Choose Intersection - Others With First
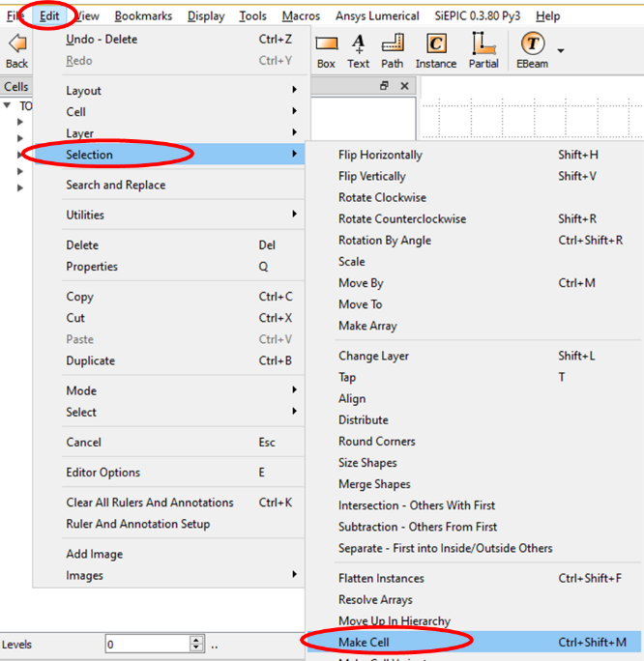 (474, 505)
